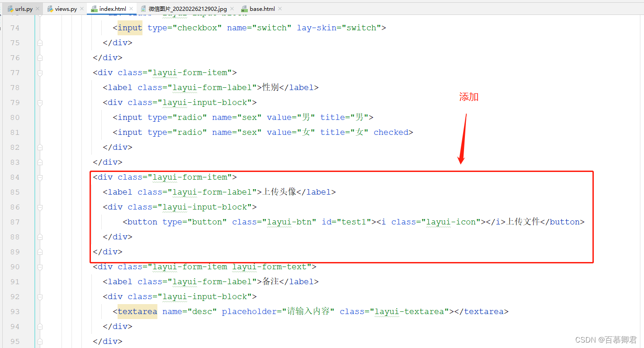Click fold end marker on line 89
This screenshot has height=348, width=644.
[x=40, y=252]
